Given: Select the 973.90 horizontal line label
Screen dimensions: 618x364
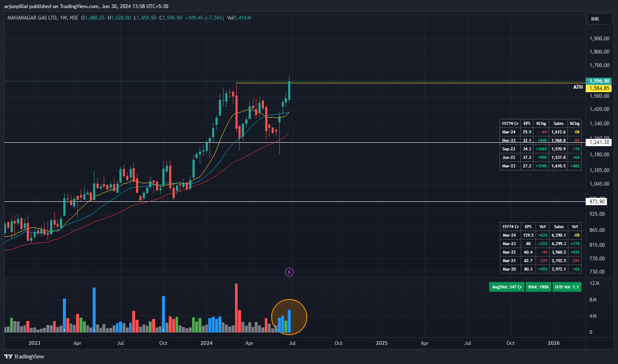Looking at the screenshot, I should (596, 202).
